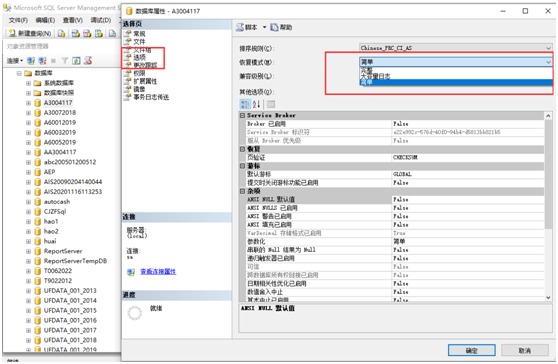Click the A3004117 database icon in tree
Viewport: 558px width, 364px height.
38,103
